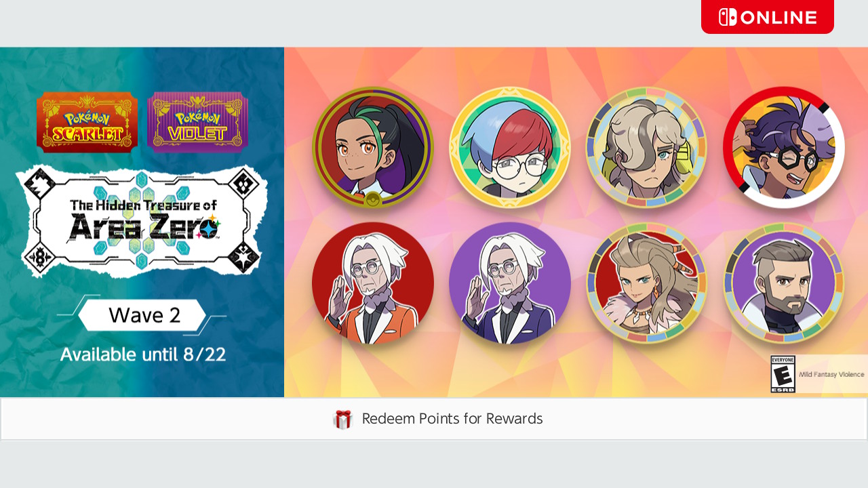The image size is (868, 488).
Task: Click the Pokémon Scarlet logo
Action: point(87,122)
